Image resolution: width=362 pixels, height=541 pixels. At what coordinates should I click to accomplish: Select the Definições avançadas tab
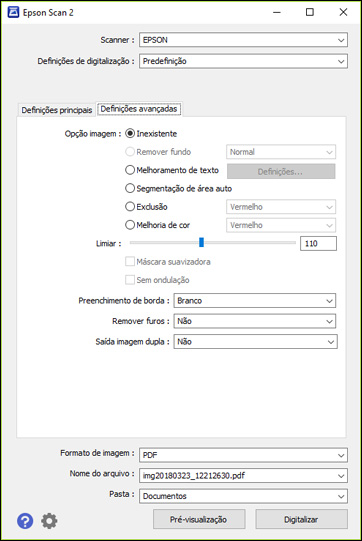[139, 109]
